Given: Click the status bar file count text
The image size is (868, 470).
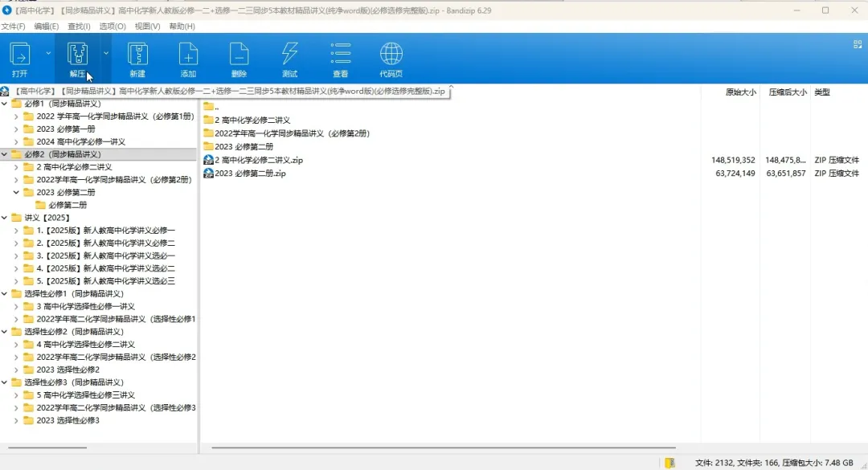Looking at the screenshot, I should tap(774, 463).
